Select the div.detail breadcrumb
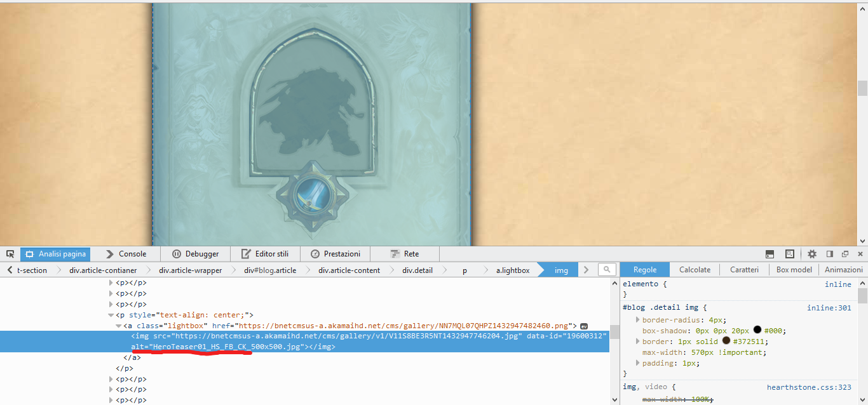 click(417, 270)
